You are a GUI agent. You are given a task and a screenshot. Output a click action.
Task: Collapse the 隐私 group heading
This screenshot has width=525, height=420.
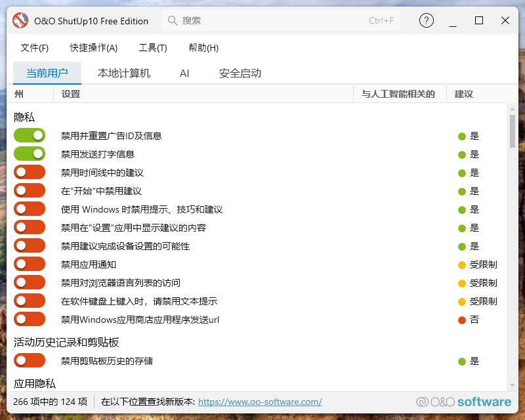tap(24, 117)
